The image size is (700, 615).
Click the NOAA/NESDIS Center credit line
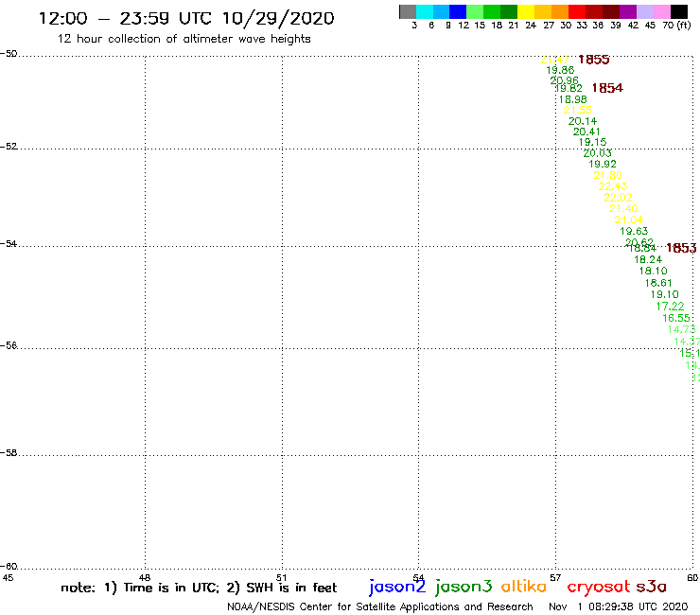click(x=380, y=607)
